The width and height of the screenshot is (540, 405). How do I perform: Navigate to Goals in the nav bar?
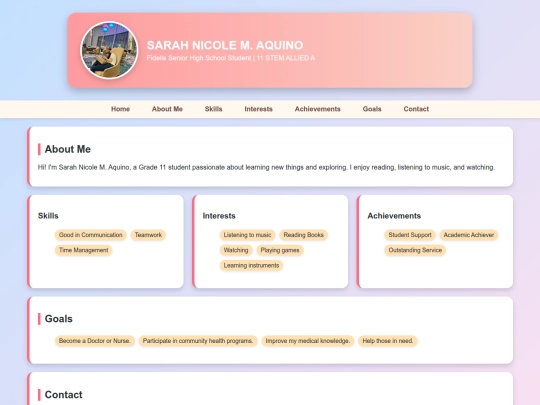coord(372,109)
